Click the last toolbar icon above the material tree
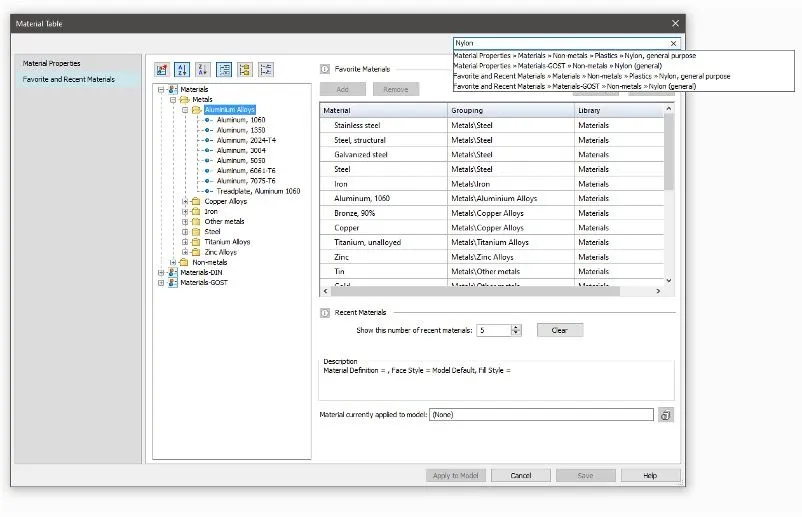The height and width of the screenshot is (517, 802). tap(266, 70)
